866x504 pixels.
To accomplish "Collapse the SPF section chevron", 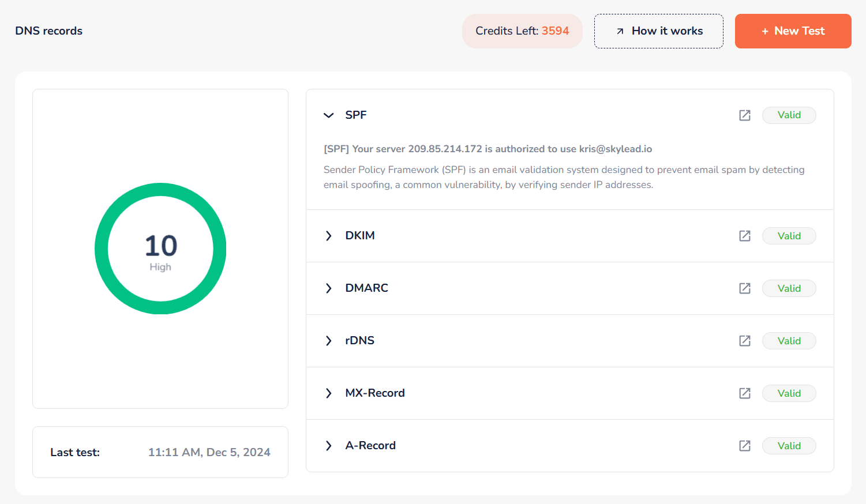I will tap(329, 115).
